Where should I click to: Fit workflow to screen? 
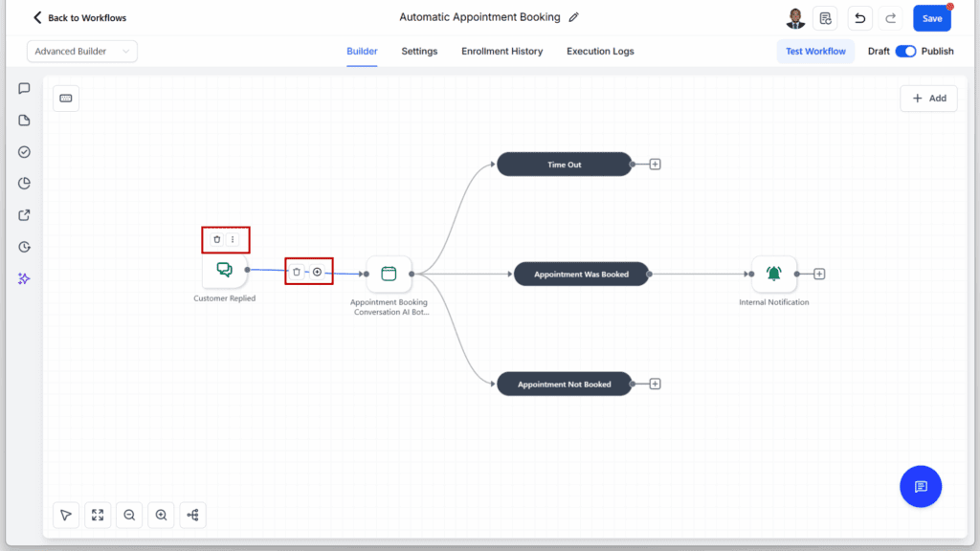click(x=98, y=515)
